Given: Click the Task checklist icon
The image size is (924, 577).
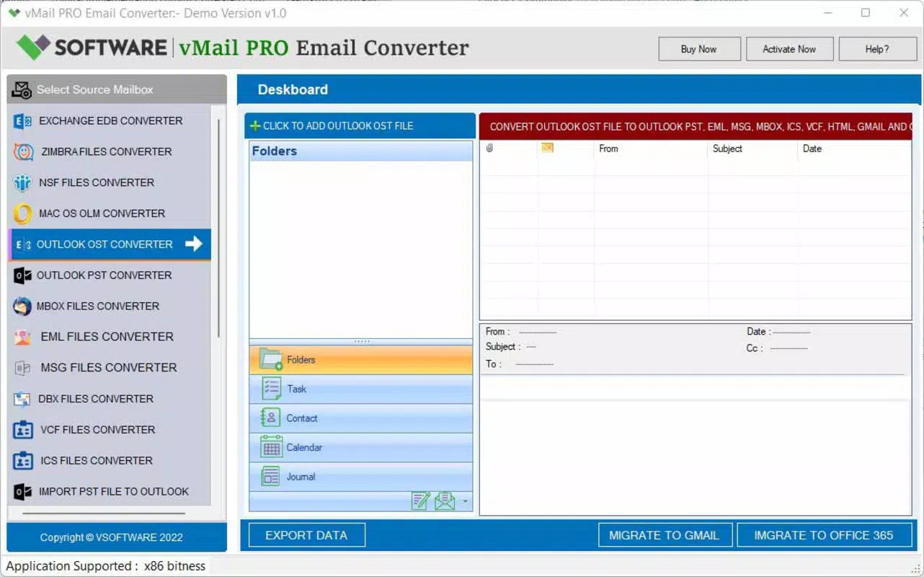Looking at the screenshot, I should tap(271, 389).
